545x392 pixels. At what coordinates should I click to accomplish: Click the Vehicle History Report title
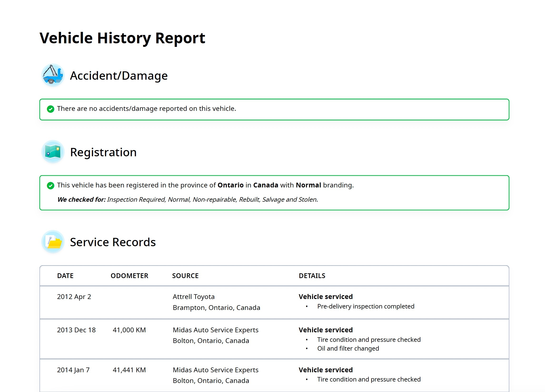tap(122, 38)
